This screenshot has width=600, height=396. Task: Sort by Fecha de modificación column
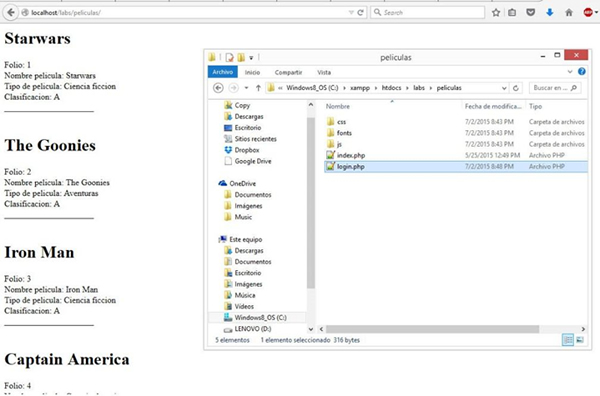pos(493,106)
